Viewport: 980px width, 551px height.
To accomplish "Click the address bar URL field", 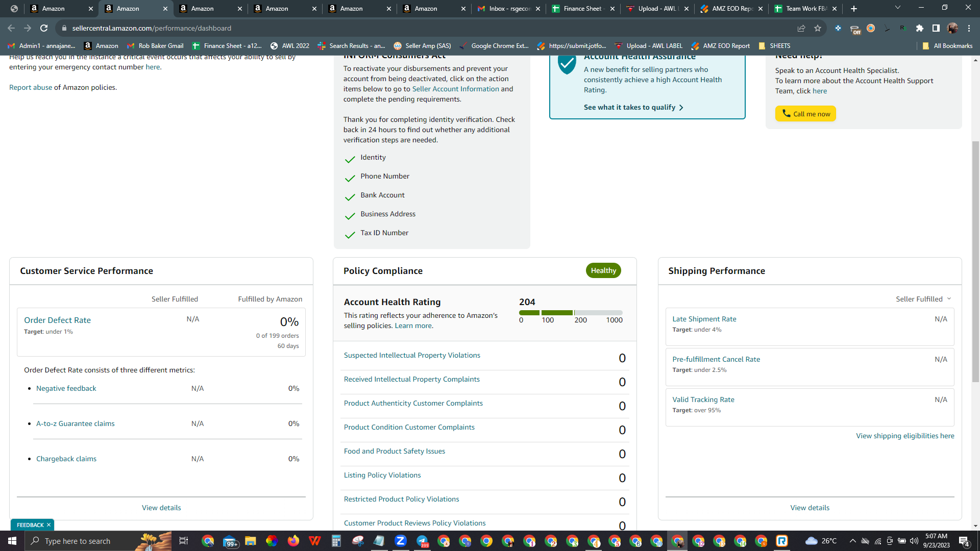I will coord(429,28).
